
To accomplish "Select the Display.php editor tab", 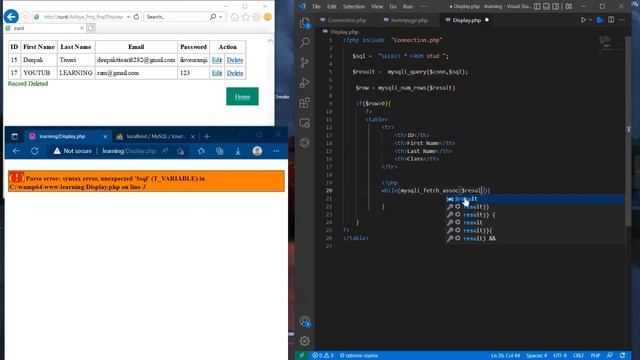I will [x=467, y=20].
